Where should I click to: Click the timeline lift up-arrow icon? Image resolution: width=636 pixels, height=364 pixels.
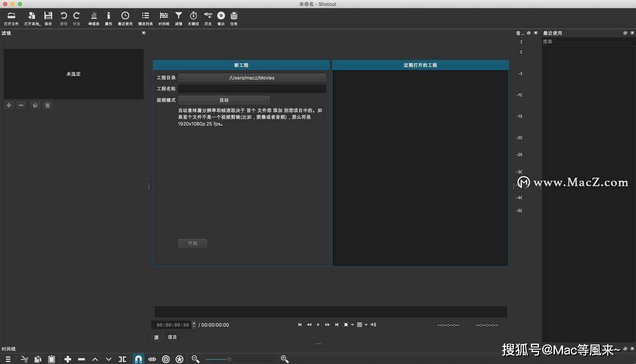click(95, 359)
